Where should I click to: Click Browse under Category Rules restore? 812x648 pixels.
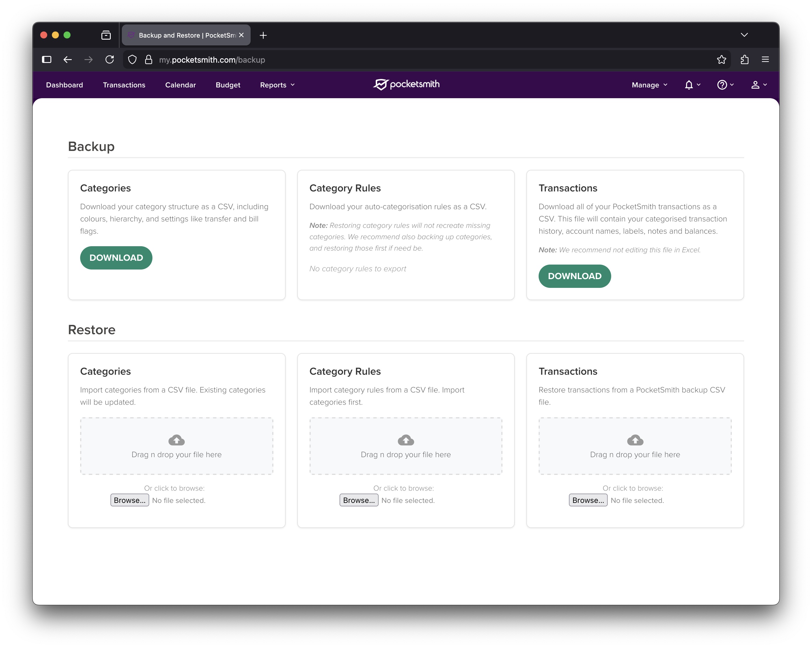[x=358, y=500]
